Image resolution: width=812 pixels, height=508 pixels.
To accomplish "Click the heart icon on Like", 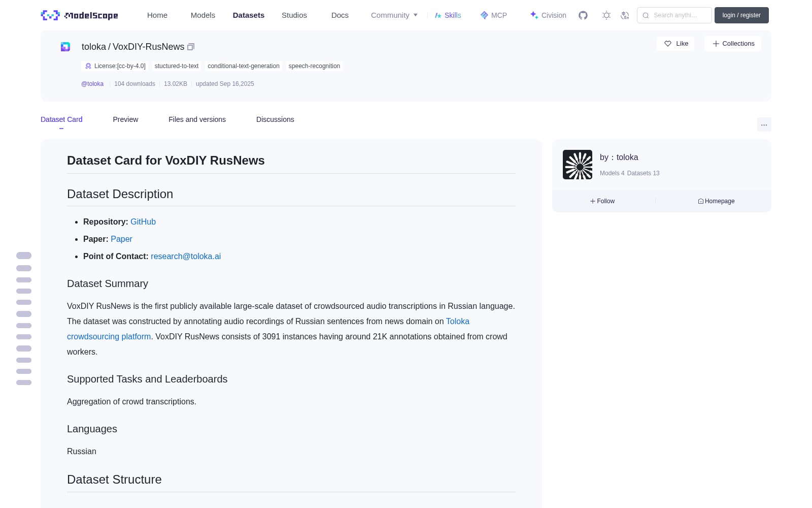I will [x=668, y=44].
